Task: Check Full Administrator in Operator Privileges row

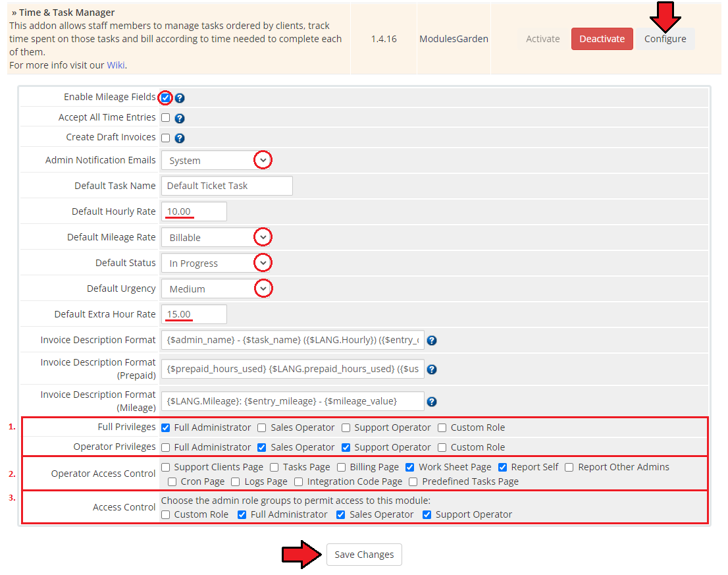Action: point(166,447)
